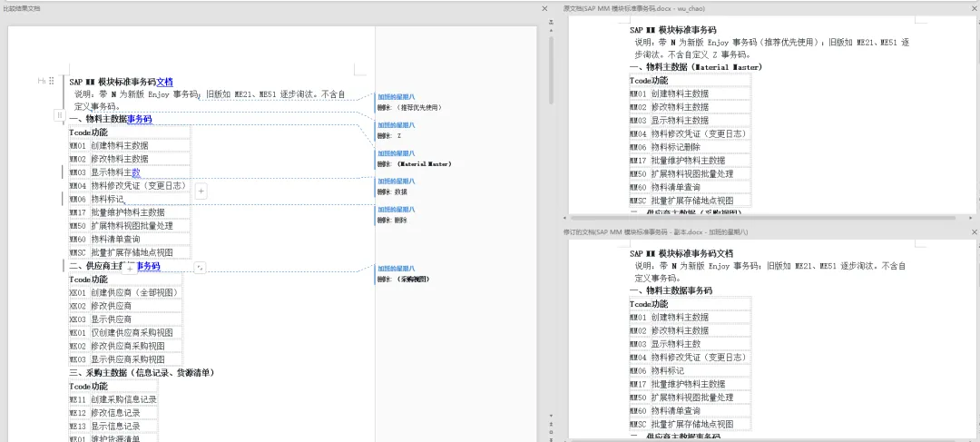Click XK01 创建供应商(全部视图) row
This screenshot has width=980, height=442.
click(x=125, y=292)
